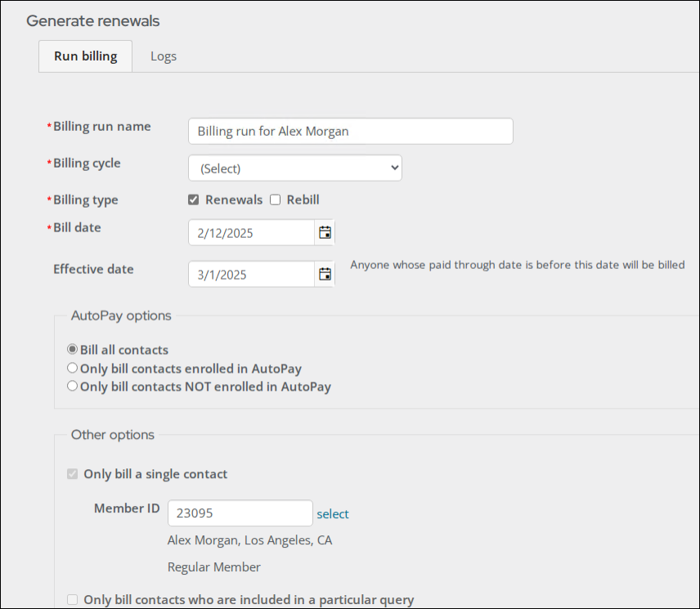Uncheck the Renewals billing type
Viewport: 700px width, 609px height.
point(193,200)
